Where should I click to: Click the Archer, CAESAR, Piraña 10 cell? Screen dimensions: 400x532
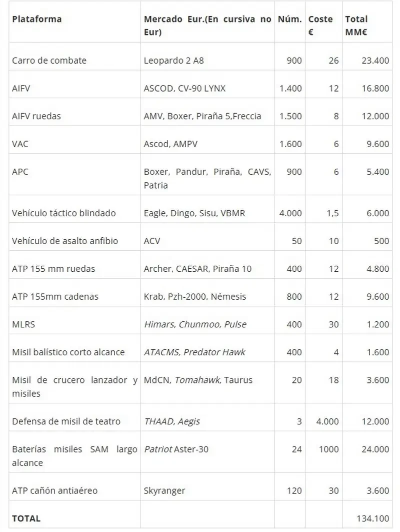point(197,269)
